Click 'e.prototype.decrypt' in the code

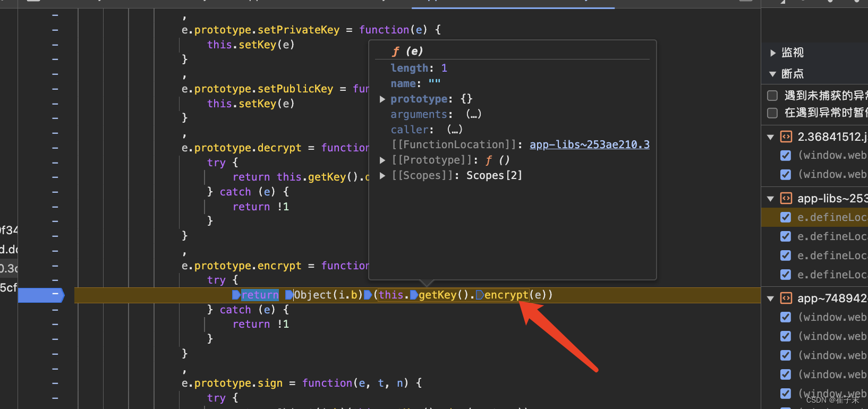(241, 148)
